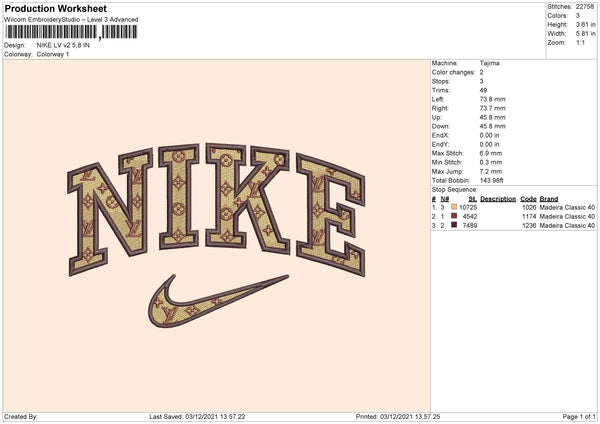Click stitch count 4542 in stop sequence

pos(470,217)
